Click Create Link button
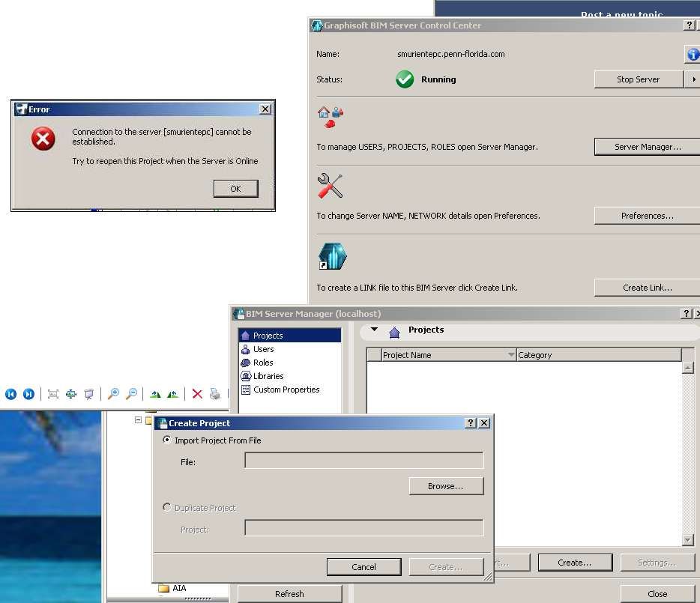Image resolution: width=700 pixels, height=603 pixels. 648,288
